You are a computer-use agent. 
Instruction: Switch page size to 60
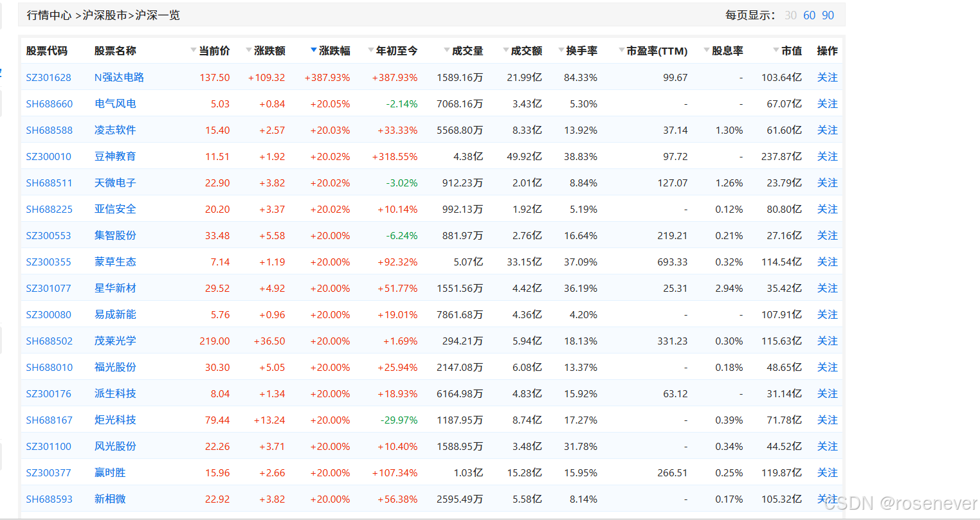[x=810, y=14]
